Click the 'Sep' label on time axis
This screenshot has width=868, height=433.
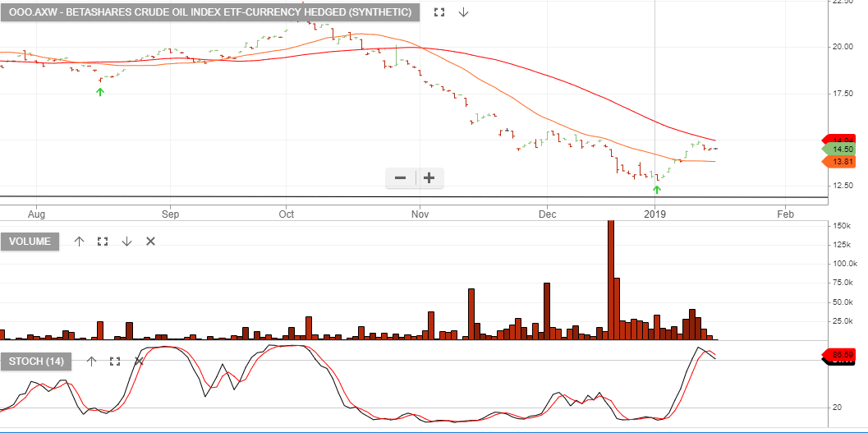[x=171, y=214]
